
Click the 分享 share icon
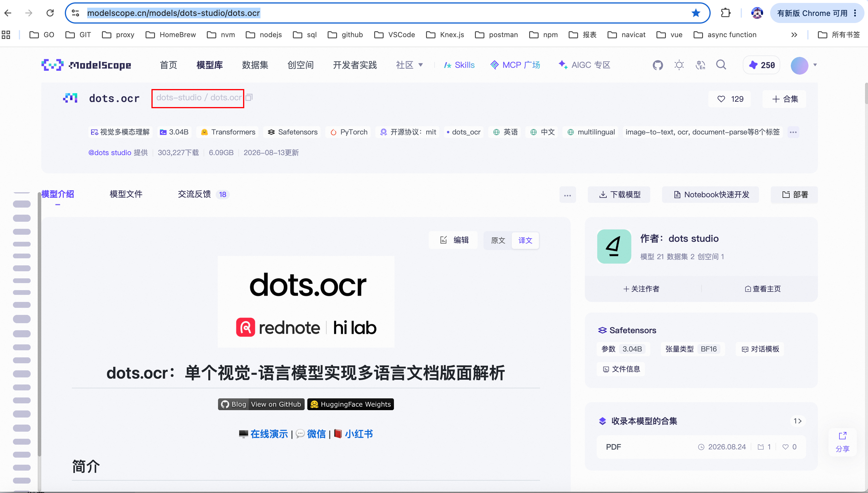(842, 442)
